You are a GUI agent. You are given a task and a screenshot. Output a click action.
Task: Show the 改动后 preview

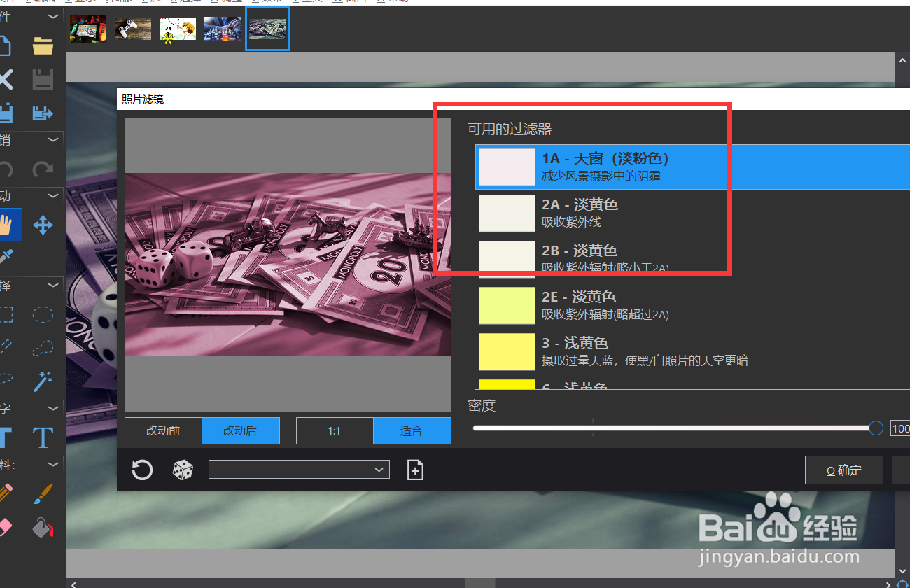pyautogui.click(x=240, y=430)
